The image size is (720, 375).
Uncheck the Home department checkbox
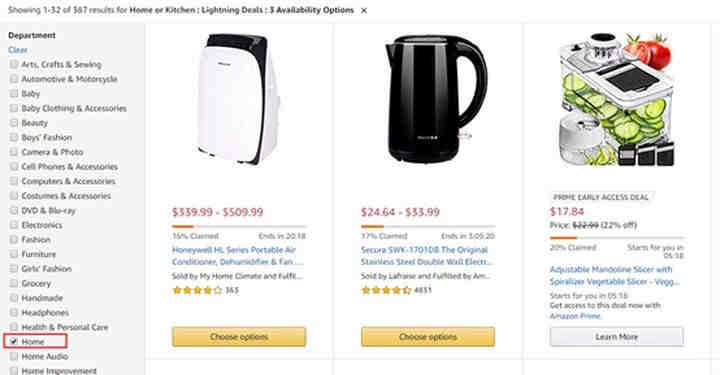(14, 341)
